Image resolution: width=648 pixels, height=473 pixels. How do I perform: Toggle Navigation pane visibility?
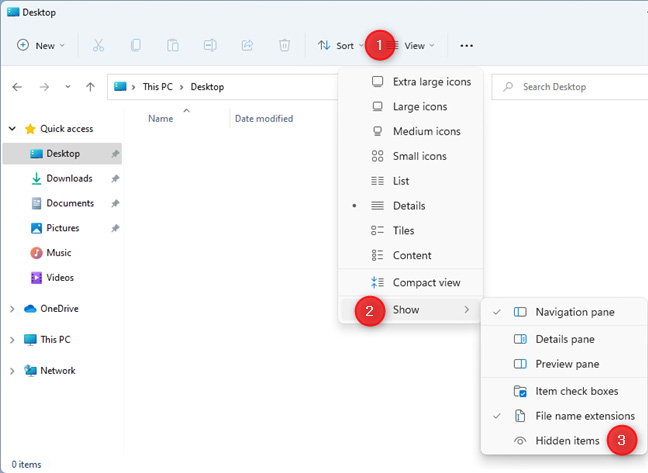[563, 312]
